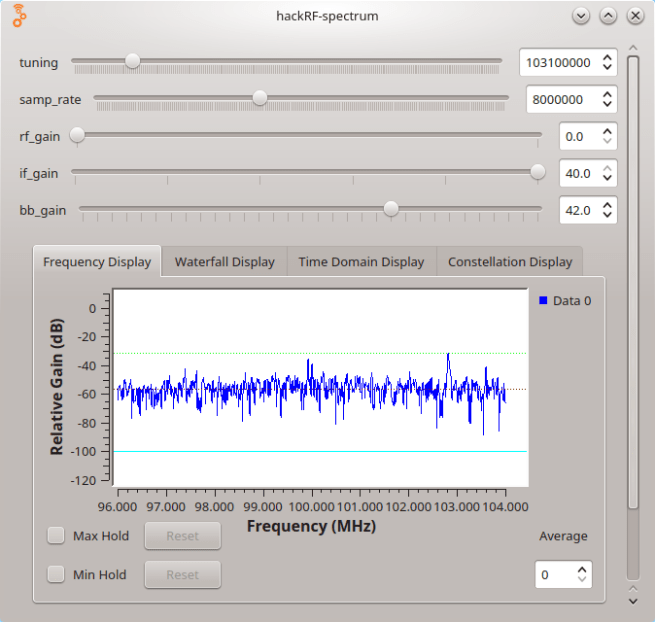This screenshot has height=622, width=655.
Task: Open the Time Domain Display tab
Action: pyautogui.click(x=361, y=262)
